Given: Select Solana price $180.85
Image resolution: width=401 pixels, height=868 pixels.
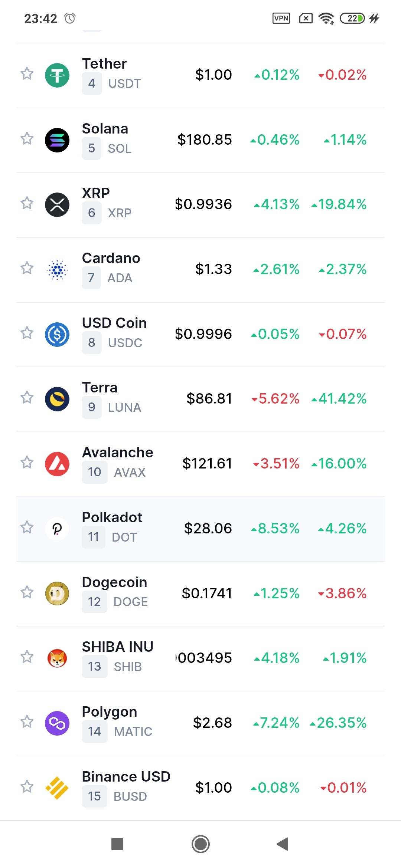Looking at the screenshot, I should [205, 140].
